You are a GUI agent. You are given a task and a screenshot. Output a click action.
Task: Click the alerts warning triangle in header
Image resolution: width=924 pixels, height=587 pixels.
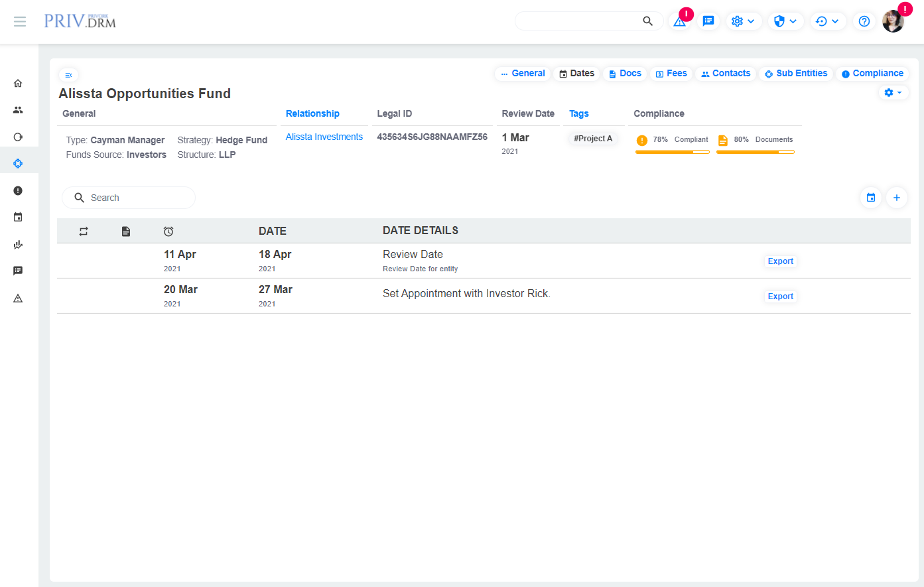point(679,21)
